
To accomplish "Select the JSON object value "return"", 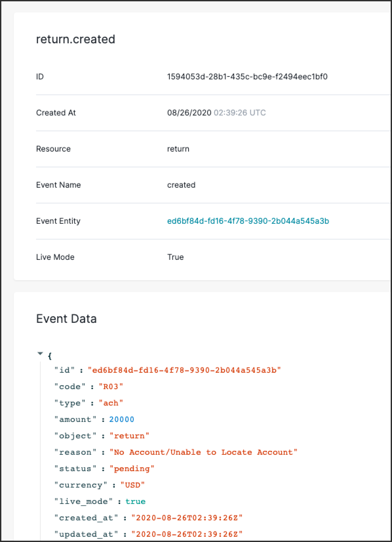I will (129, 436).
